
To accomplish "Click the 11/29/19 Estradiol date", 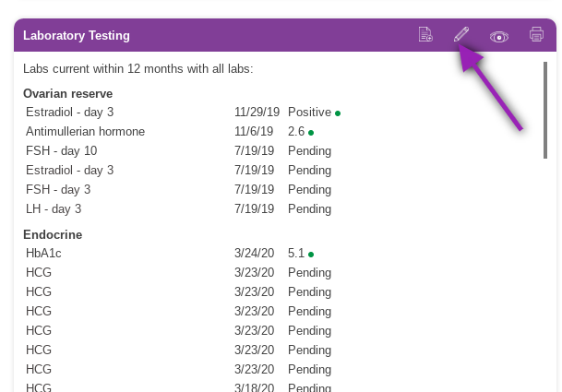I will tap(257, 113).
